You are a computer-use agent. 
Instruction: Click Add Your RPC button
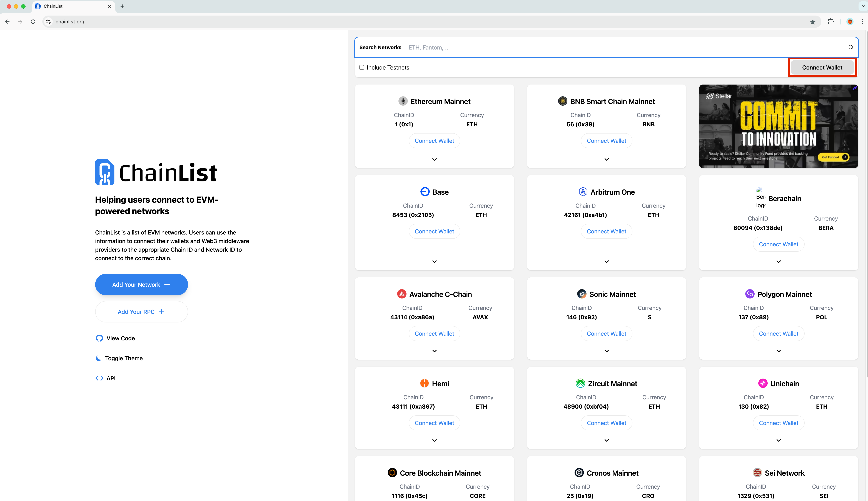click(141, 312)
